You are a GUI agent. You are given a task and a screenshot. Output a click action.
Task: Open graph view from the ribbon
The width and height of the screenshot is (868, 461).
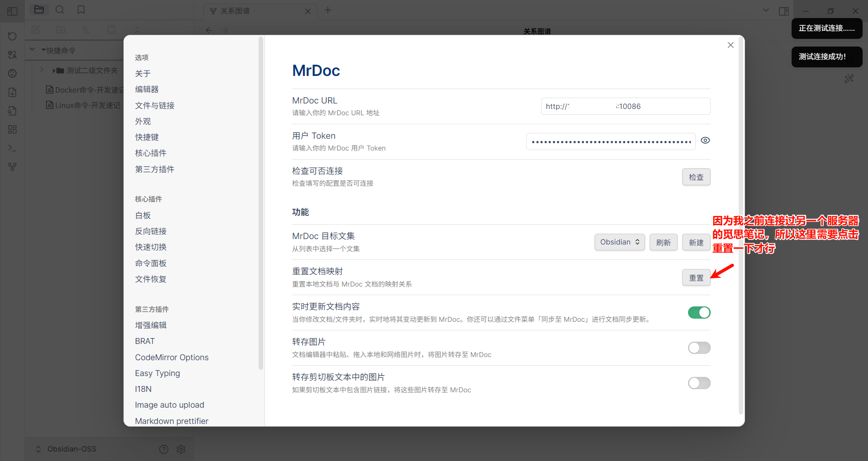coord(12,167)
